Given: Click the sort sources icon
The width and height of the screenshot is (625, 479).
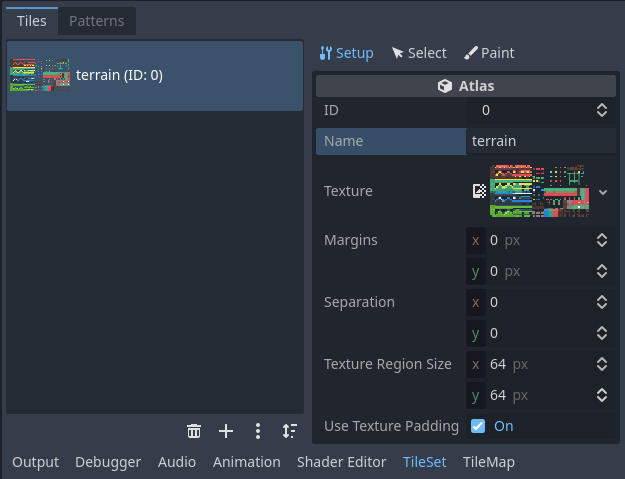Looking at the screenshot, I should tap(289, 431).
